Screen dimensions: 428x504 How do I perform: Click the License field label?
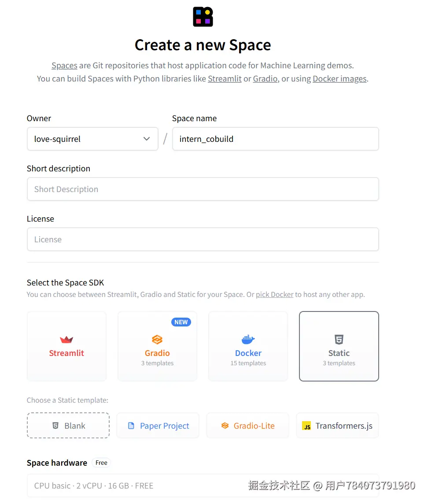click(41, 219)
